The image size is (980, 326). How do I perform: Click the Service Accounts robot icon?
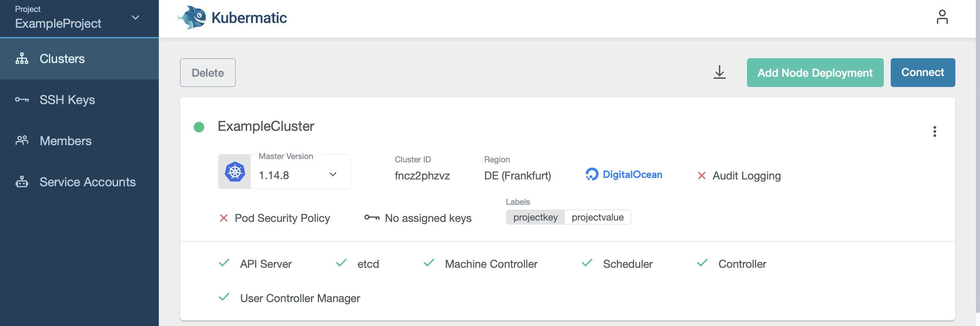(x=22, y=181)
